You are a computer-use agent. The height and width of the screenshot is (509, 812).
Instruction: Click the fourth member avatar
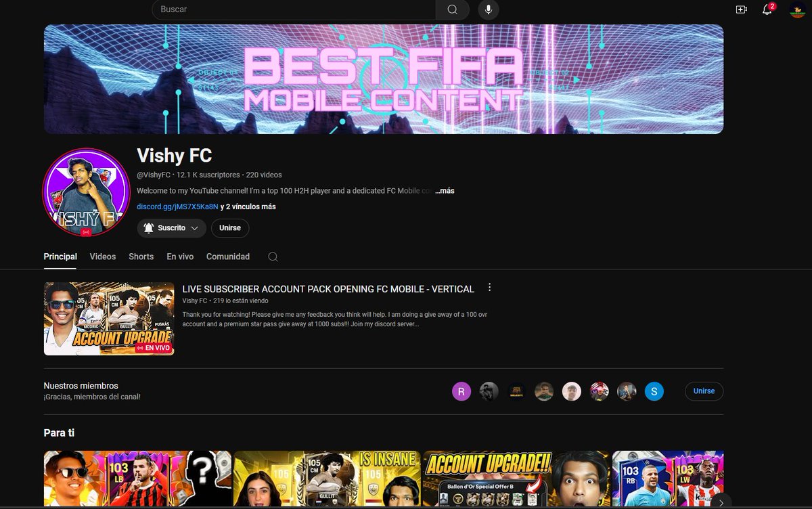544,391
